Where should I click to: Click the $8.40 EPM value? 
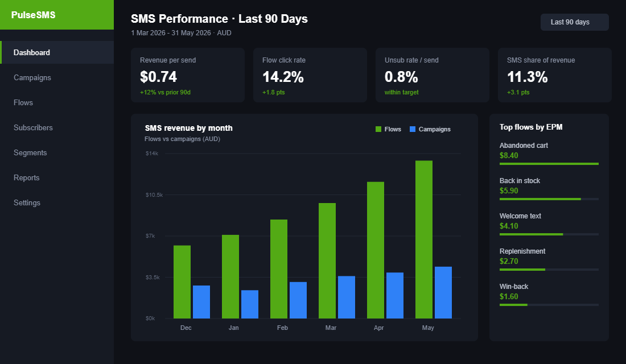coord(509,155)
